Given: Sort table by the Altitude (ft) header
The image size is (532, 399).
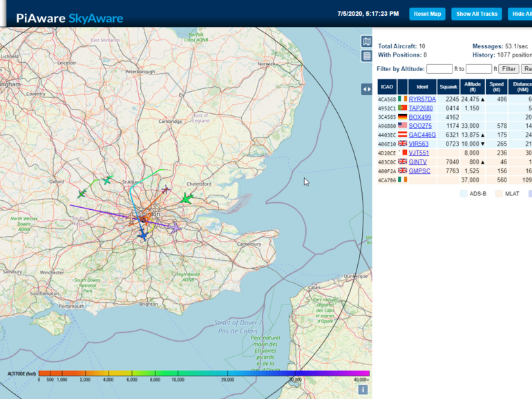Looking at the screenshot, I should [x=473, y=87].
